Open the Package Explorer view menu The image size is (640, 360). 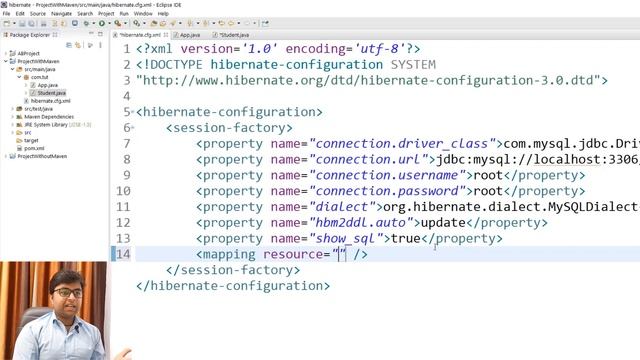point(100,45)
